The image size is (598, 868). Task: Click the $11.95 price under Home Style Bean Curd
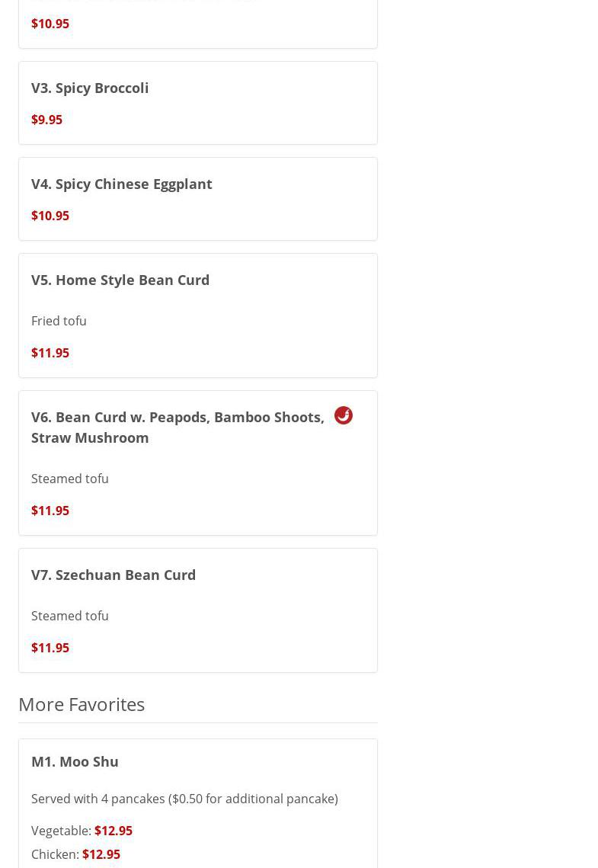point(50,353)
